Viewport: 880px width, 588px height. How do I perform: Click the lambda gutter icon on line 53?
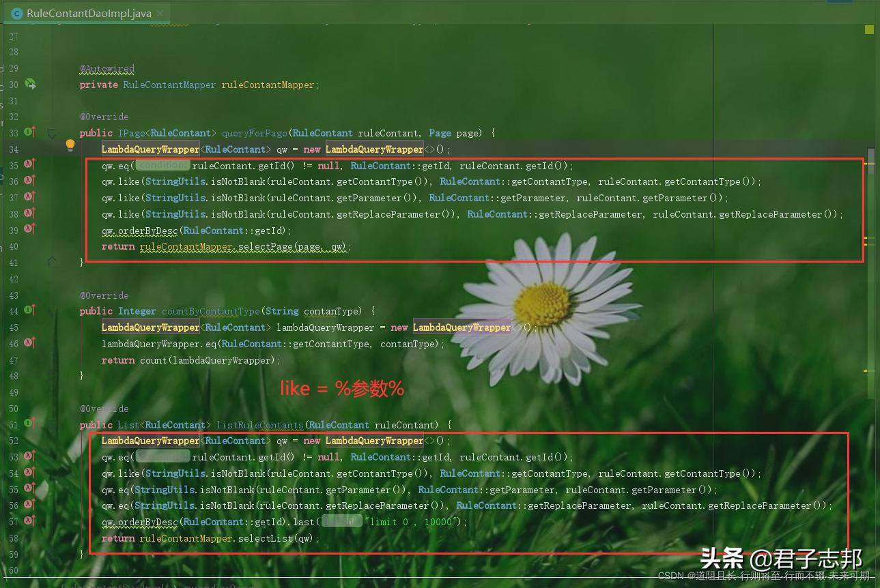coord(27,456)
